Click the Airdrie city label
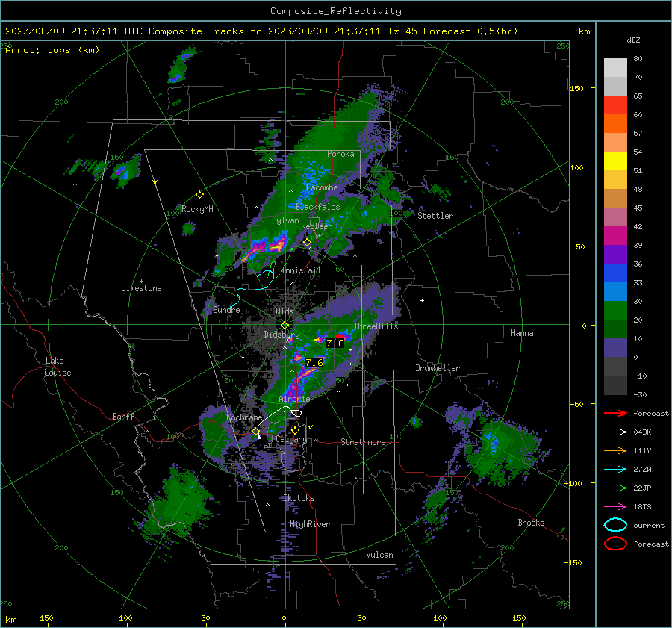The height and width of the screenshot is (628, 672). pos(294,399)
